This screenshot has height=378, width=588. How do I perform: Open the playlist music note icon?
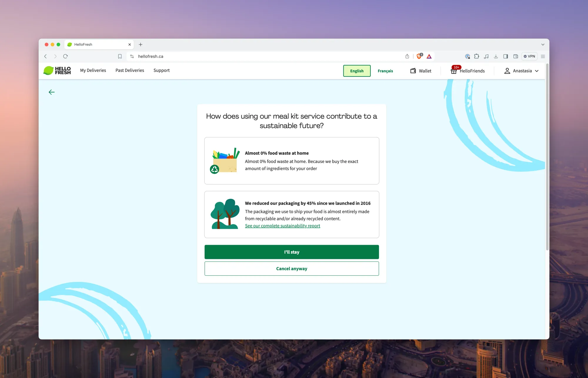click(x=486, y=56)
